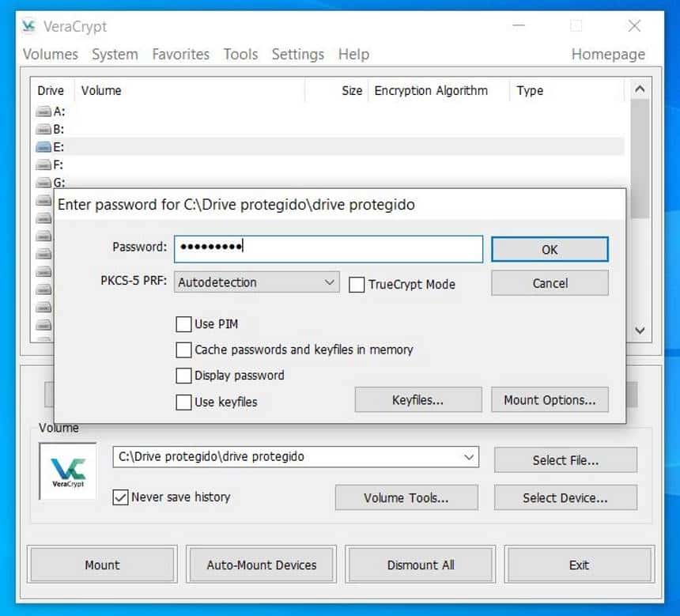This screenshot has height=616, width=680.
Task: Click the Select Device... button
Action: coord(565,497)
